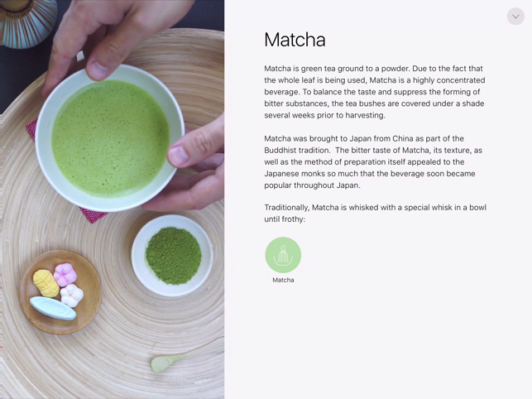Tap the small dish of matcha powder
Viewport: 532px width, 399px height.
[x=172, y=255]
